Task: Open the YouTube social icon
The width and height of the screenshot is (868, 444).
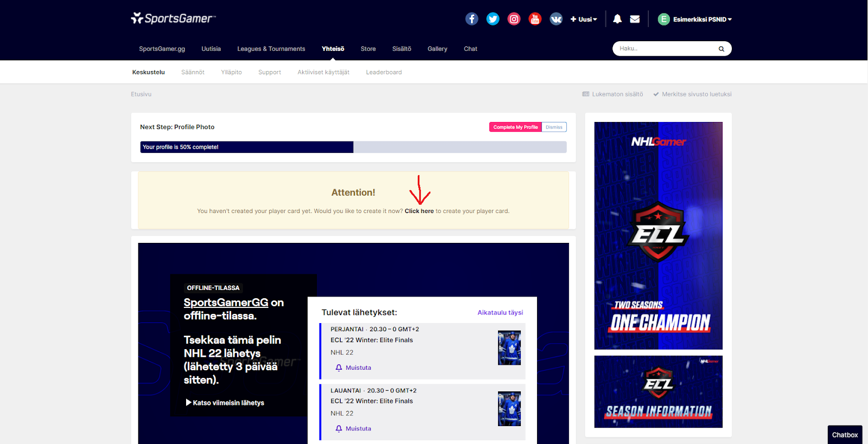Action: (535, 19)
